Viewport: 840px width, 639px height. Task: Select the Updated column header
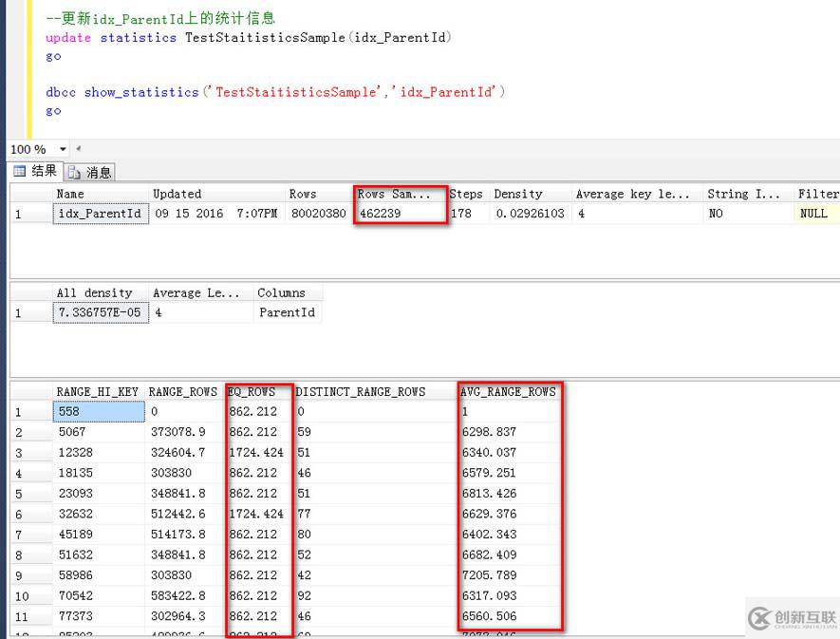tap(217, 194)
